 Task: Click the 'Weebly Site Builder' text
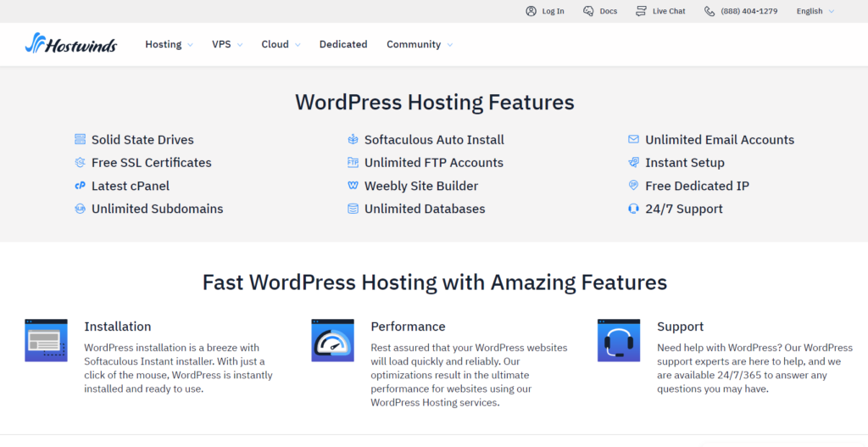click(421, 186)
